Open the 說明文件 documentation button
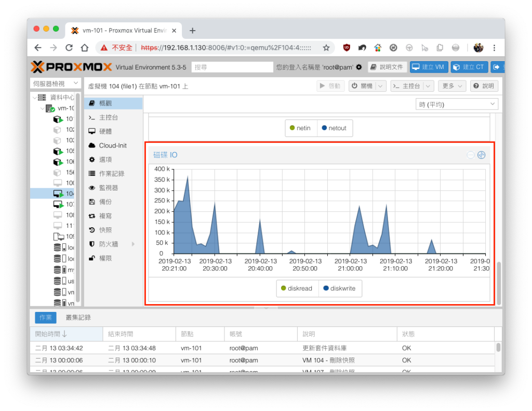The width and height of the screenshot is (532, 411). click(387, 67)
